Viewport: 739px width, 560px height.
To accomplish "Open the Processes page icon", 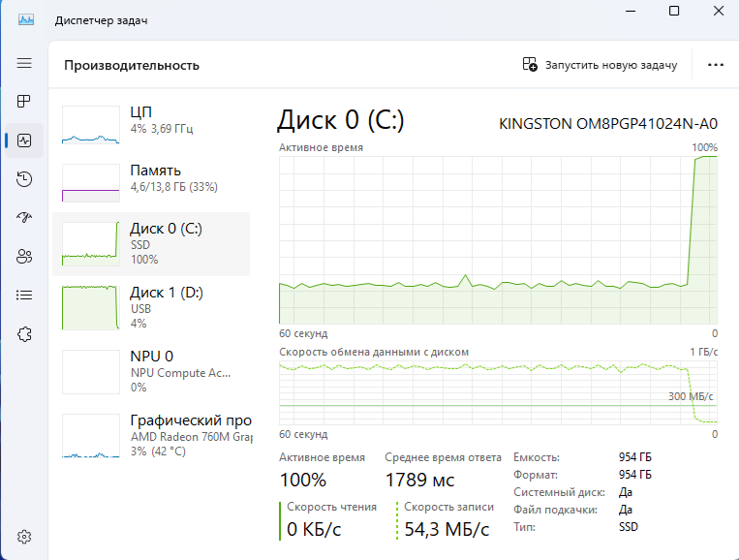I will click(x=24, y=102).
